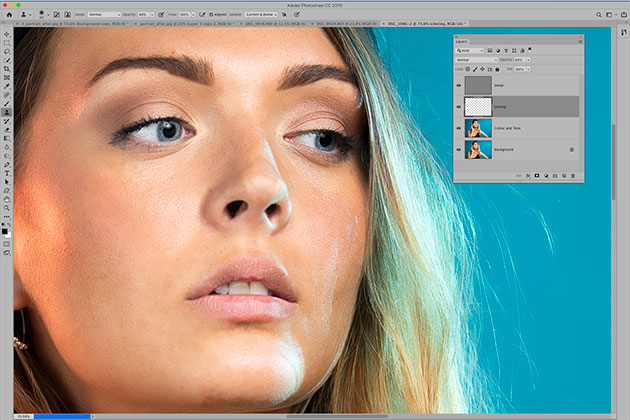Lock image pixels with brush icon
630x420 pixels.
click(x=475, y=69)
